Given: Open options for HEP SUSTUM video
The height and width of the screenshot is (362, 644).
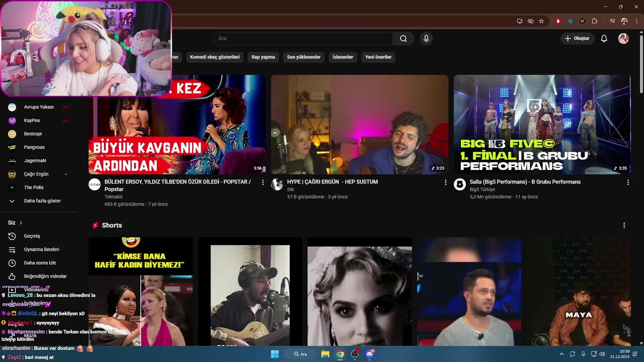Looking at the screenshot, I should click(x=445, y=183).
